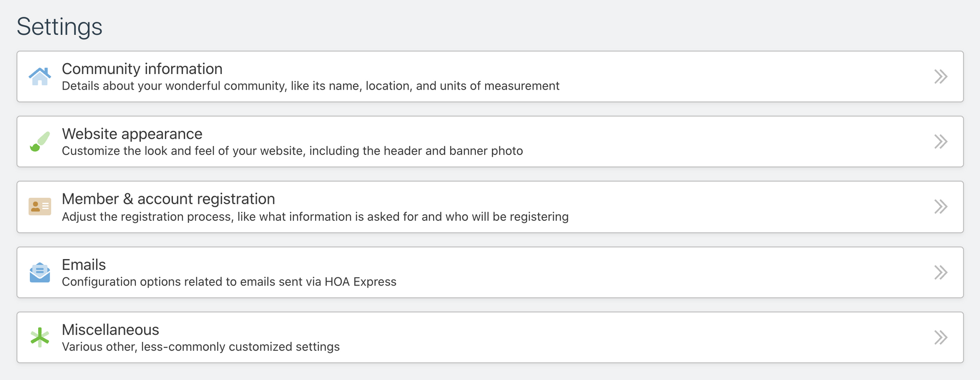Click the ID card registration icon
980x380 pixels.
(40, 207)
